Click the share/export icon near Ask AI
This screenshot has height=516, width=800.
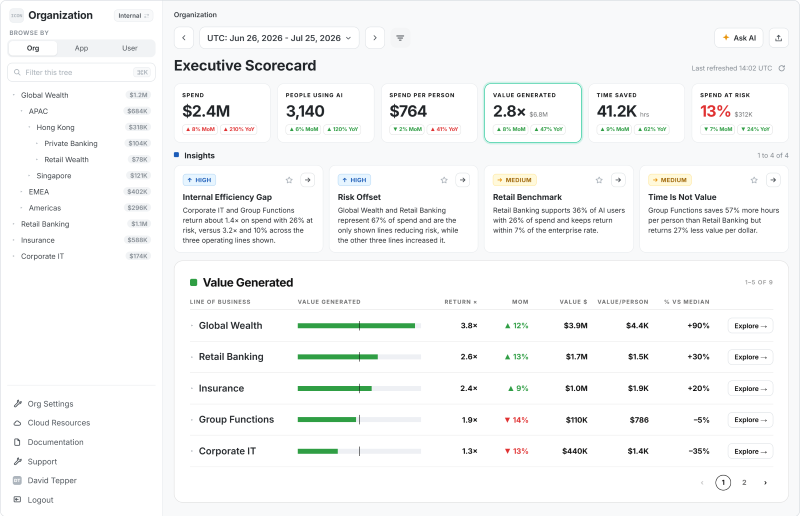click(x=779, y=38)
